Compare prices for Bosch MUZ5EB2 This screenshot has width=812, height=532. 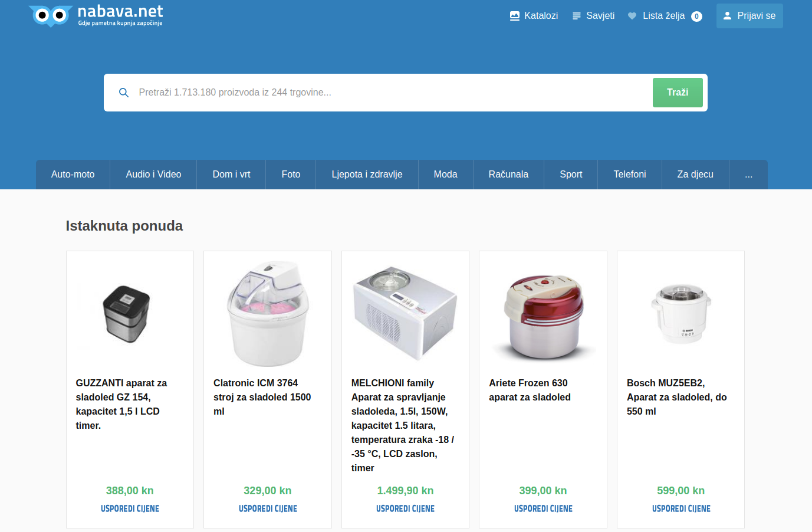point(681,508)
